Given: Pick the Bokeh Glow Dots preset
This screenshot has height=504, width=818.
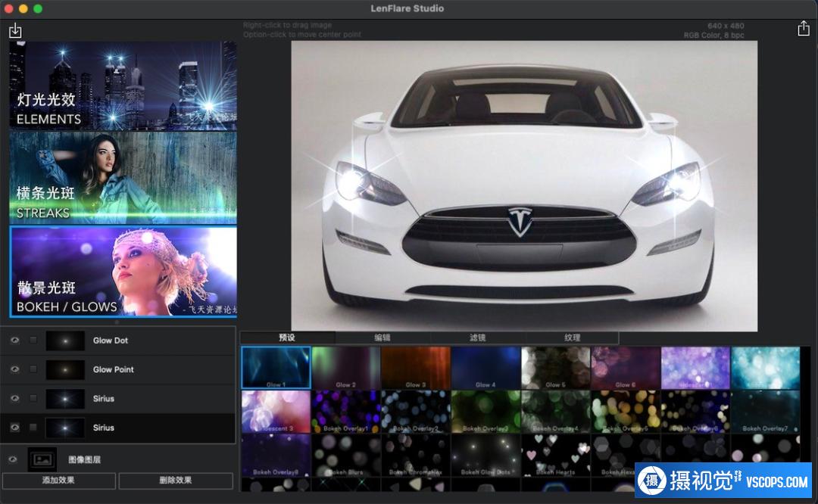Looking at the screenshot, I should pos(485,456).
